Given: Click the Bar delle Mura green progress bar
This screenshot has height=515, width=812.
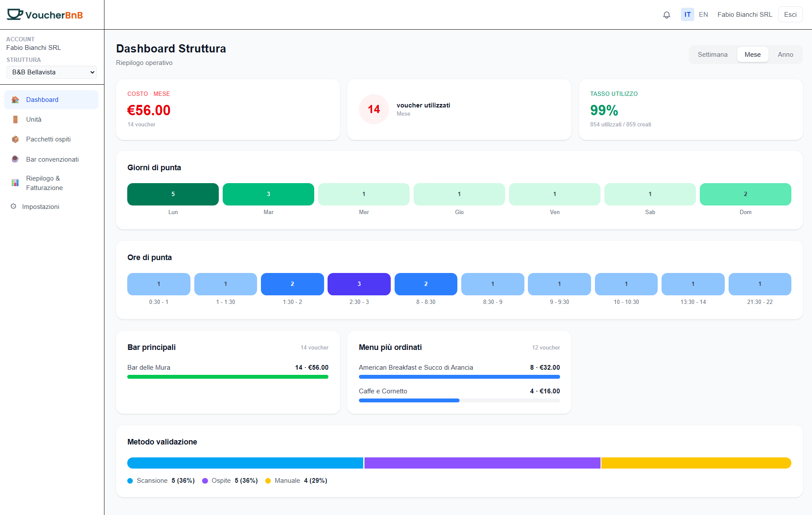Looking at the screenshot, I should (x=227, y=377).
